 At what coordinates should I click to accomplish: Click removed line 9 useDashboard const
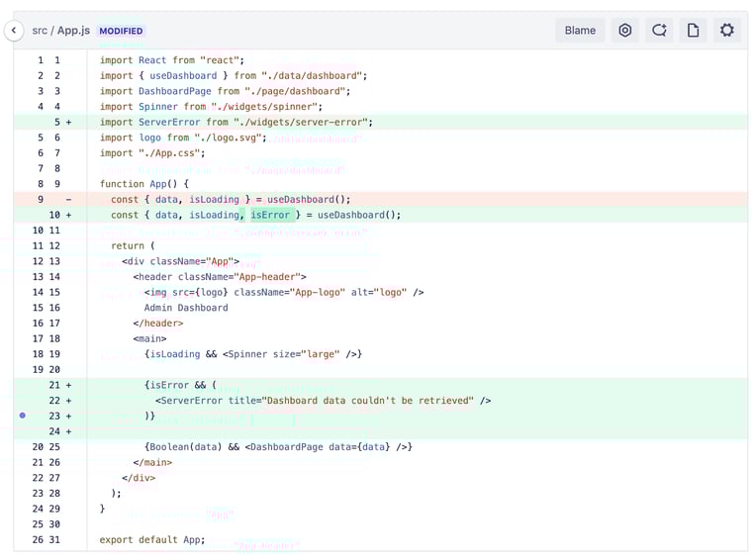(x=231, y=199)
